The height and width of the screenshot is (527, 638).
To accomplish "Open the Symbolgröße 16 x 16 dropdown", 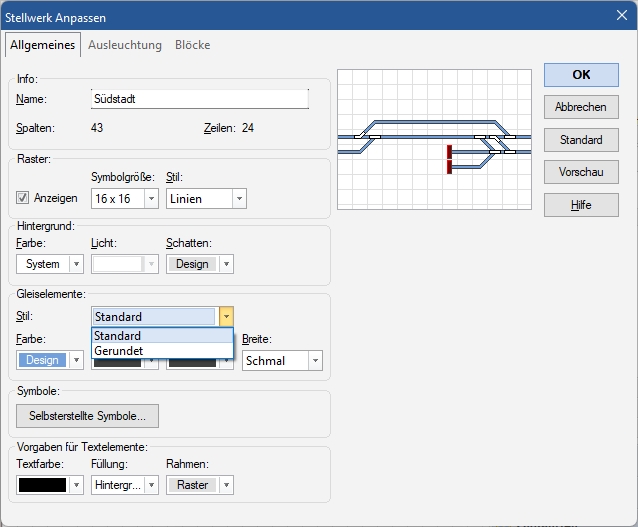I will pos(124,198).
